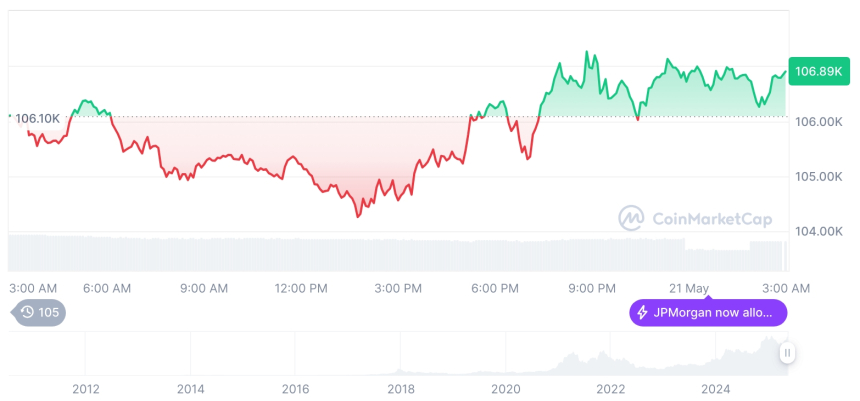860x401 pixels.
Task: Select 2012 on the bottom timeline
Action: (x=85, y=388)
